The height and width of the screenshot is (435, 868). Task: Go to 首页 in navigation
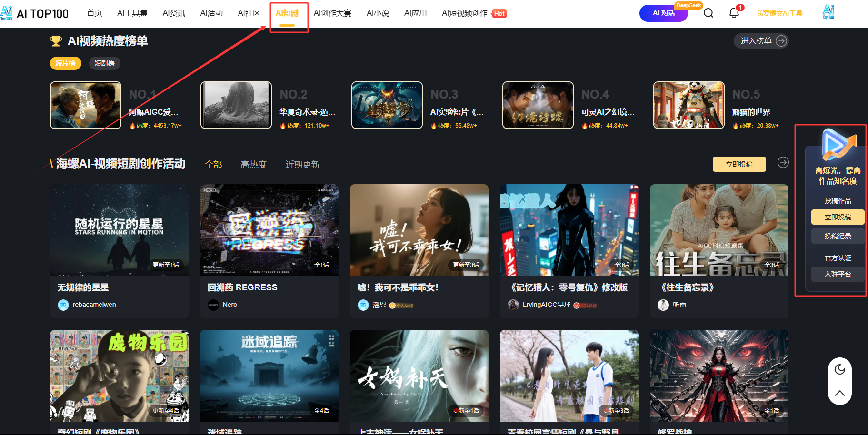(x=94, y=13)
